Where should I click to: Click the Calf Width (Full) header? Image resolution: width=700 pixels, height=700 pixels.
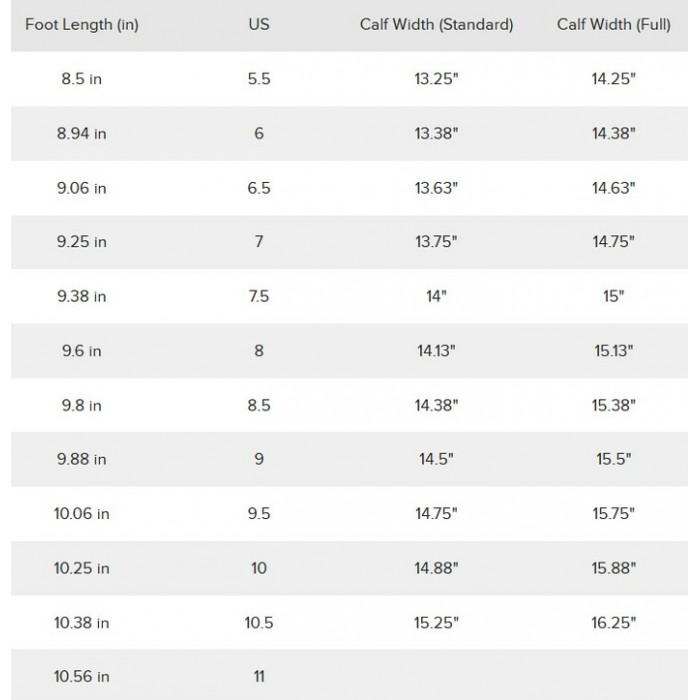pyautogui.click(x=613, y=25)
